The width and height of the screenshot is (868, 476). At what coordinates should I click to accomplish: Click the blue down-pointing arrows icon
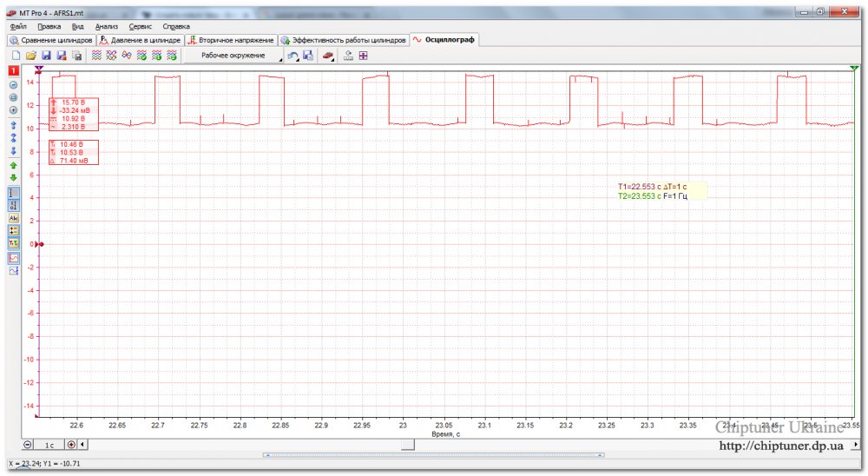pyautogui.click(x=13, y=151)
